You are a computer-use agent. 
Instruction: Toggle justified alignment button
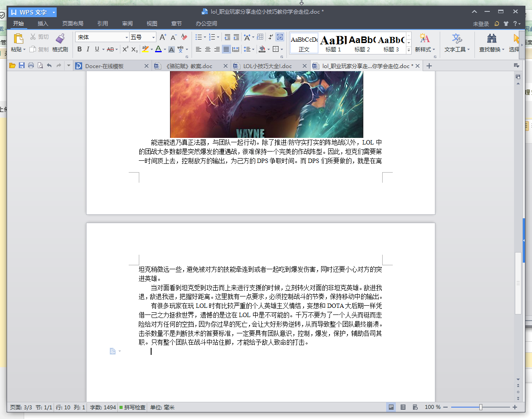226,49
